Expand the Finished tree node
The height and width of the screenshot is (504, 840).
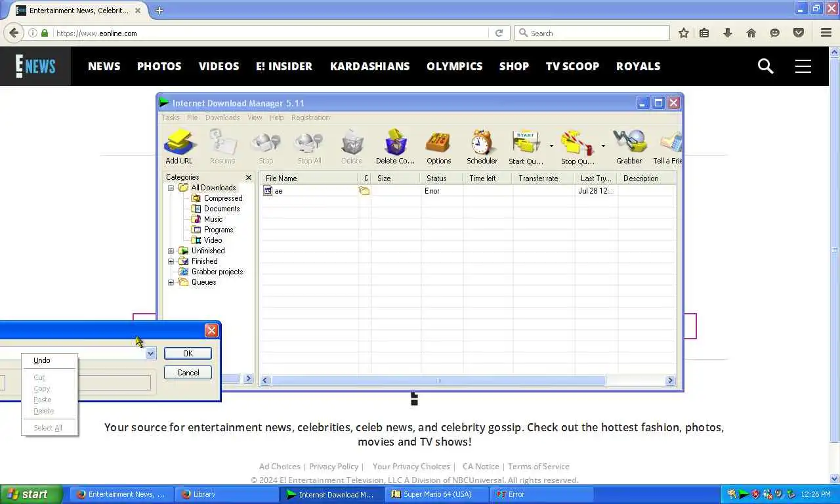171,261
